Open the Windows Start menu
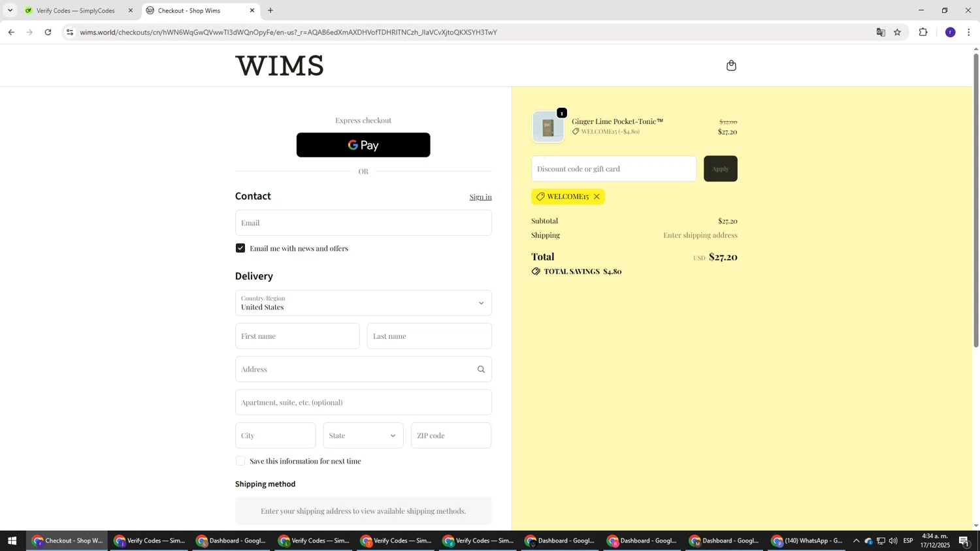The image size is (980, 551). (x=12, y=541)
